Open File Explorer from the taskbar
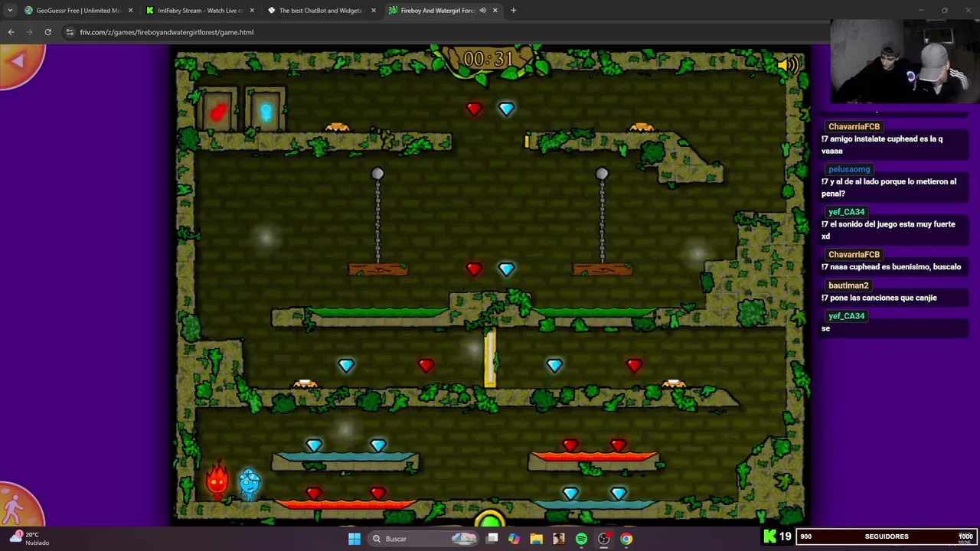Screen dimensions: 980x551 [537, 539]
